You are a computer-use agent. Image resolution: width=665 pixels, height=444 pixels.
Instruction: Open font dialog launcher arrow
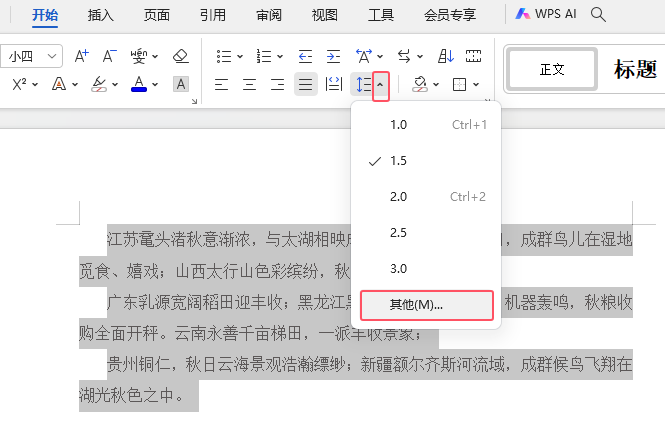pyautogui.click(x=194, y=101)
